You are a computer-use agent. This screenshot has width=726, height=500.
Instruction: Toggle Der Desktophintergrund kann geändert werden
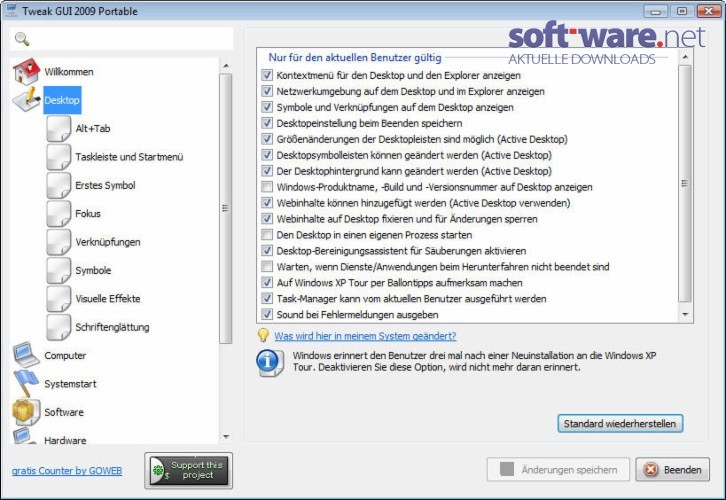(267, 171)
